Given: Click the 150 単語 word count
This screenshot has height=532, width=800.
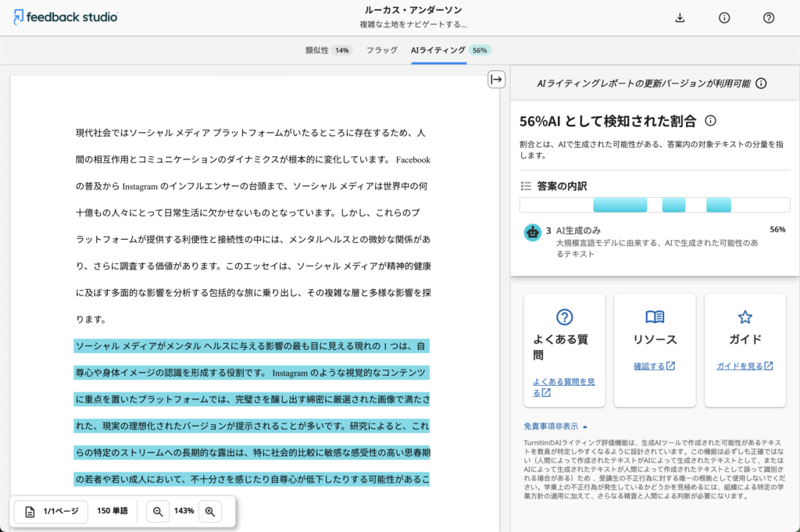Looking at the screenshot, I should point(112,511).
